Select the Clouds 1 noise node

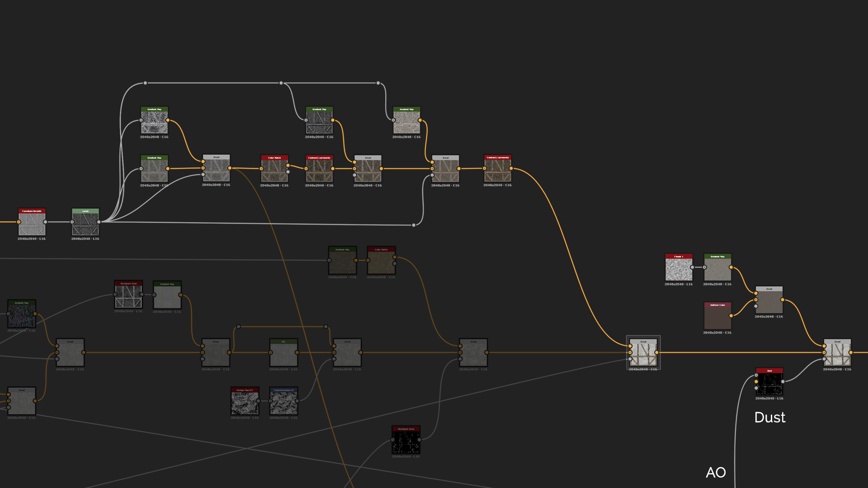pyautogui.click(x=679, y=269)
